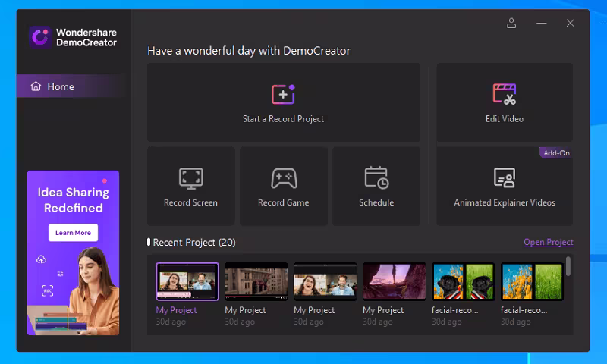Screen dimensions: 607x364
Task: Click the Add-On badge
Action: [556, 152]
